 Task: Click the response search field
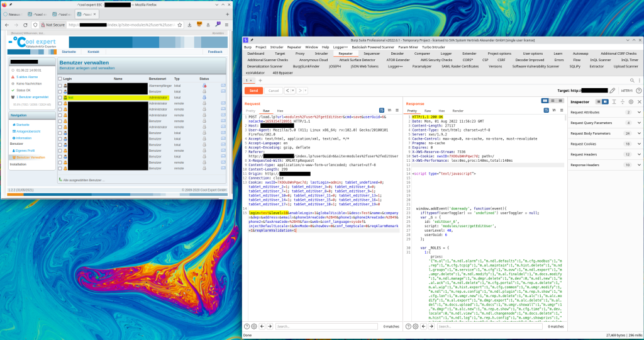tap(489, 326)
